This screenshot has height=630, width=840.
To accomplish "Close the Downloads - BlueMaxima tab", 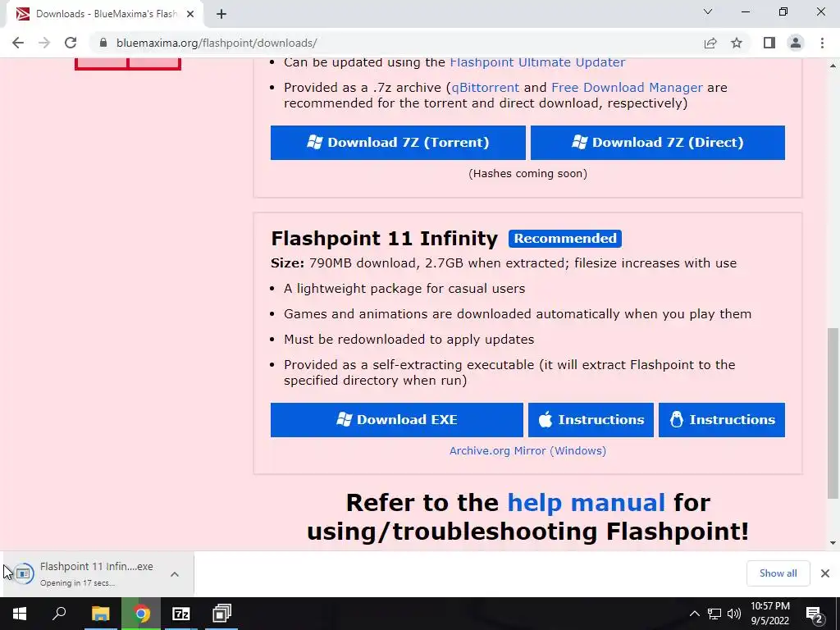I will click(190, 14).
